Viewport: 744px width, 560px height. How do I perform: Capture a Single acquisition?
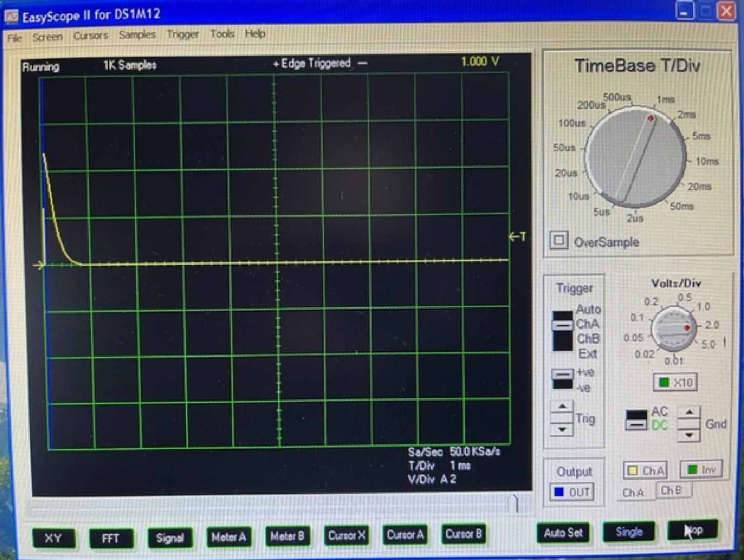tap(629, 532)
